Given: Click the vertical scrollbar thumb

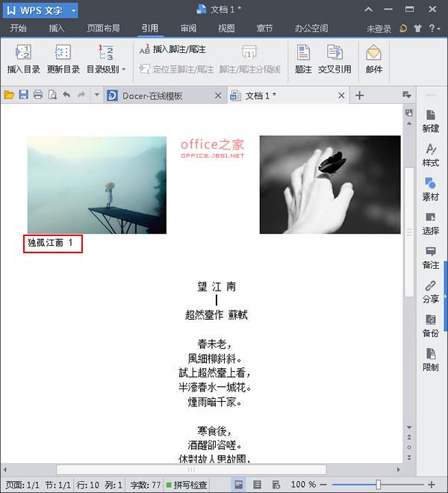Looking at the screenshot, I should 409,232.
